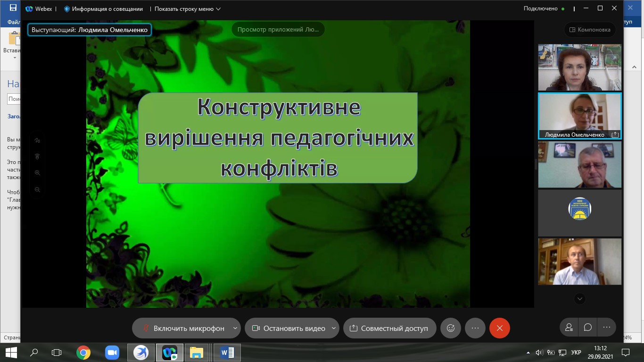Open the chat panel icon
The image size is (644, 362).
[x=587, y=327]
